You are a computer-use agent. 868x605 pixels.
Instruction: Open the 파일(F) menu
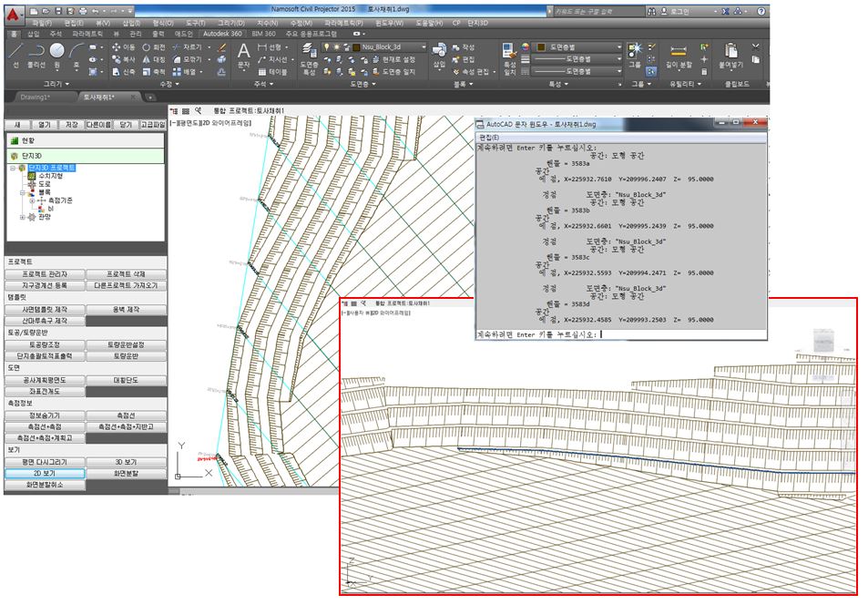pos(42,24)
